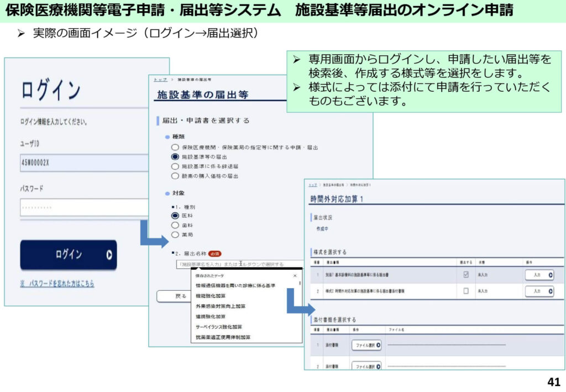Click the arrow icon on row 1's 入力 button
Viewport: 566px width, 392px height.
pyautogui.click(x=551, y=275)
